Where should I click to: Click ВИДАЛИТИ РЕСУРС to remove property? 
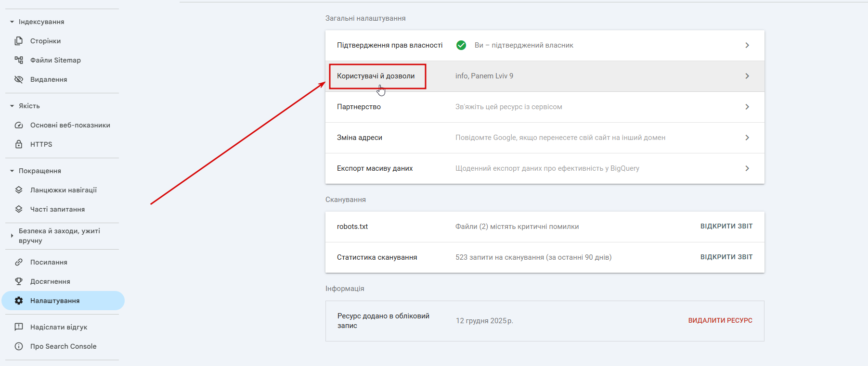[720, 320]
